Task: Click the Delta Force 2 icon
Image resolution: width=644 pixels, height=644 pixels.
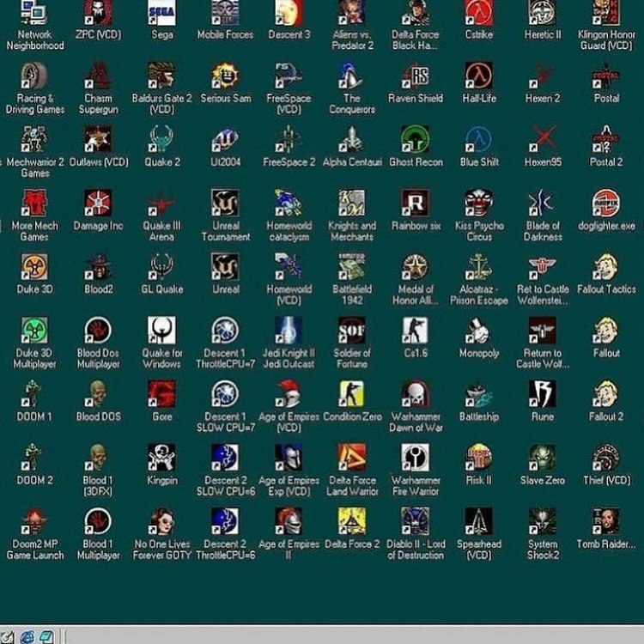Action: point(352,521)
